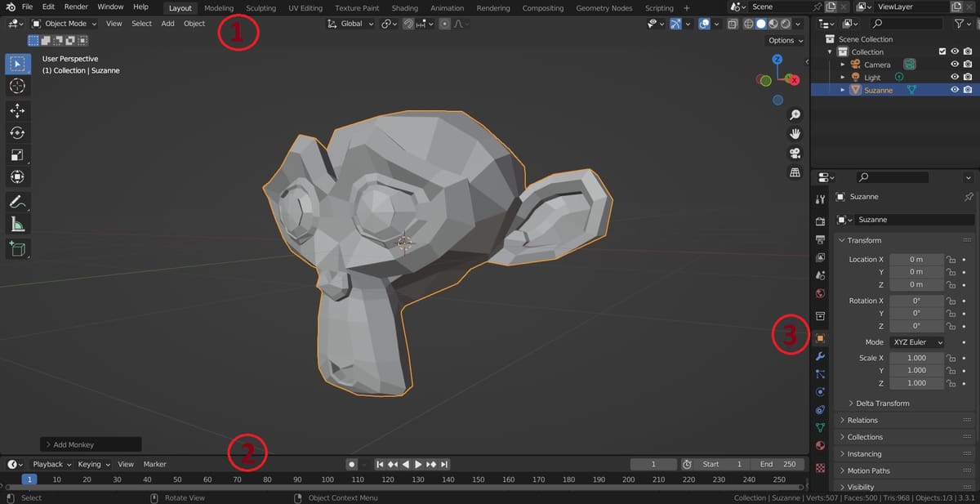
Task: Select the Cursor tool in the left toolbar
Action: coord(17,86)
